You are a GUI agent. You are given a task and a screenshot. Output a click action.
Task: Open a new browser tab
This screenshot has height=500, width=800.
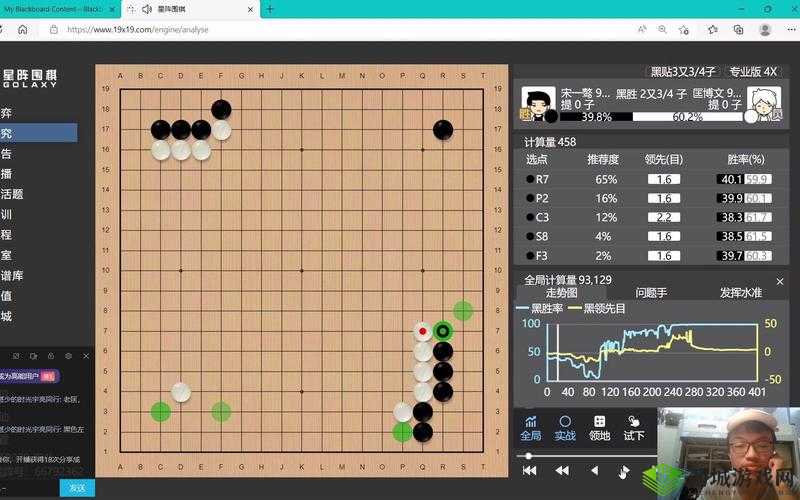coord(269,9)
